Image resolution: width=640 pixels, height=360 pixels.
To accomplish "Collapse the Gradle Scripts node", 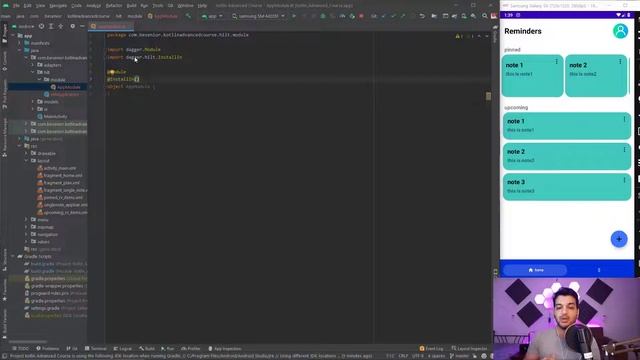I will [x=13, y=256].
